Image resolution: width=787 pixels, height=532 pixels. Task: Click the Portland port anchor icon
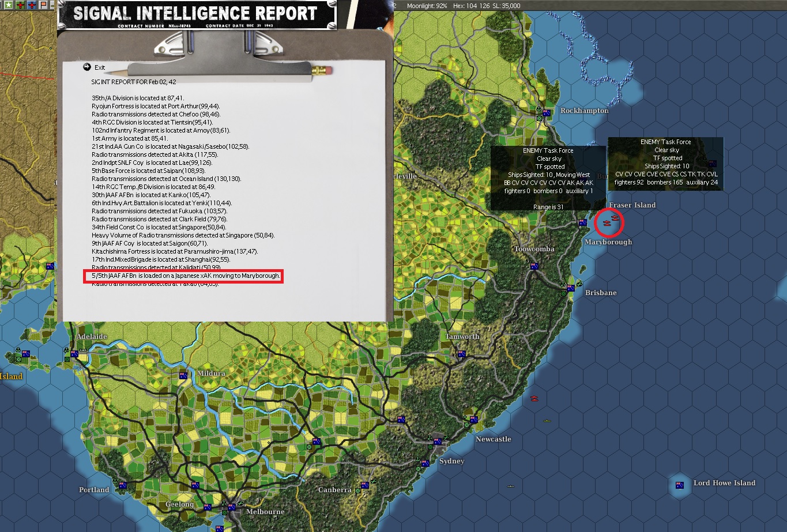114,481
